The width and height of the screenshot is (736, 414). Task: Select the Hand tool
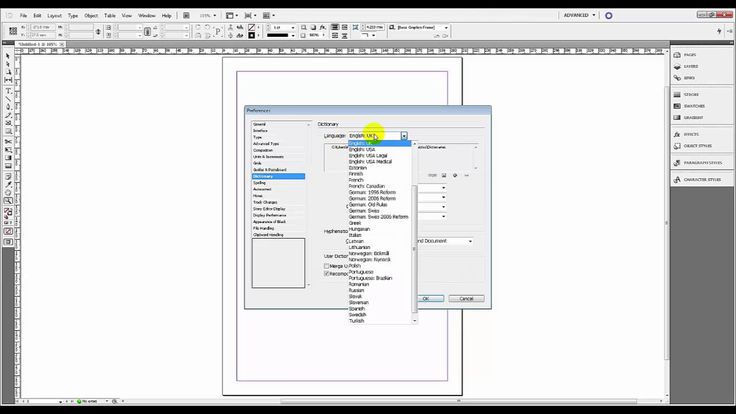(8, 192)
